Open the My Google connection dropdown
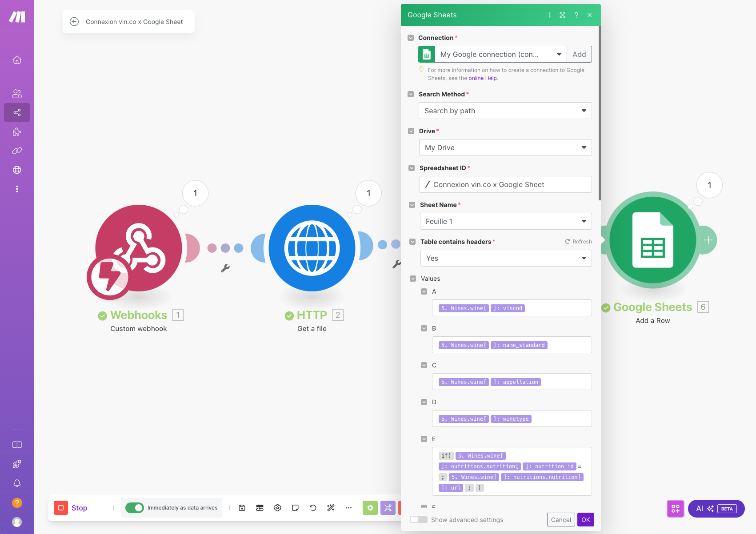This screenshot has height=534, width=756. [500, 54]
